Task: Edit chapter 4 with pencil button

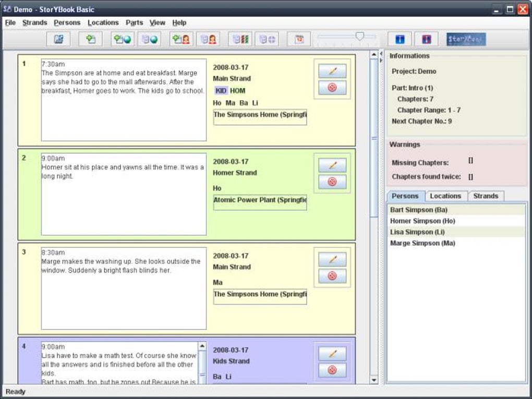Action: (332, 354)
